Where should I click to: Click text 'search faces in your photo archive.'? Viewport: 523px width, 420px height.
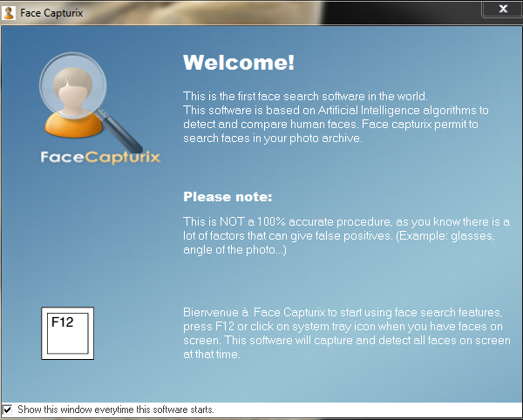point(273,139)
